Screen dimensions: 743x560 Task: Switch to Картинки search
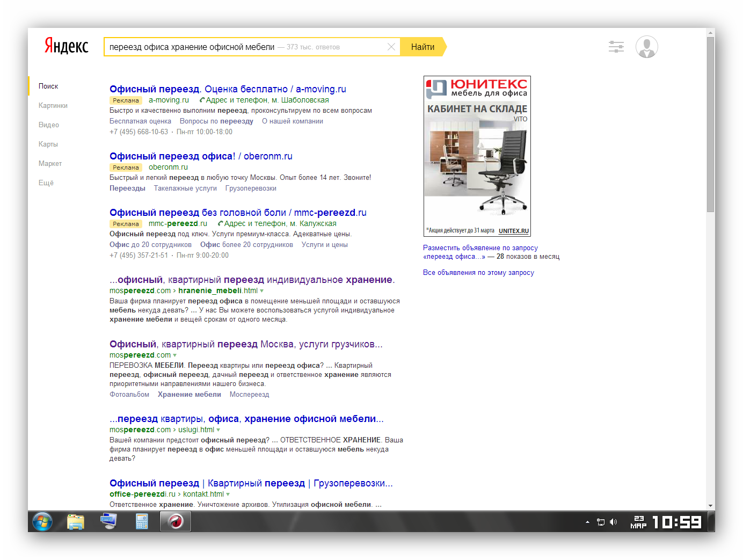click(x=53, y=105)
